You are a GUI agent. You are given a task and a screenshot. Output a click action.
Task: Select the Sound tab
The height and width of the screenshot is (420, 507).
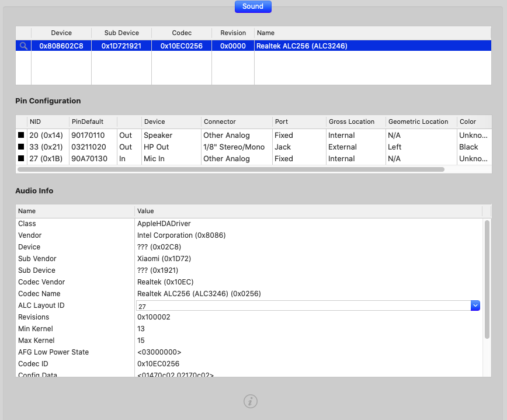pos(253,6)
